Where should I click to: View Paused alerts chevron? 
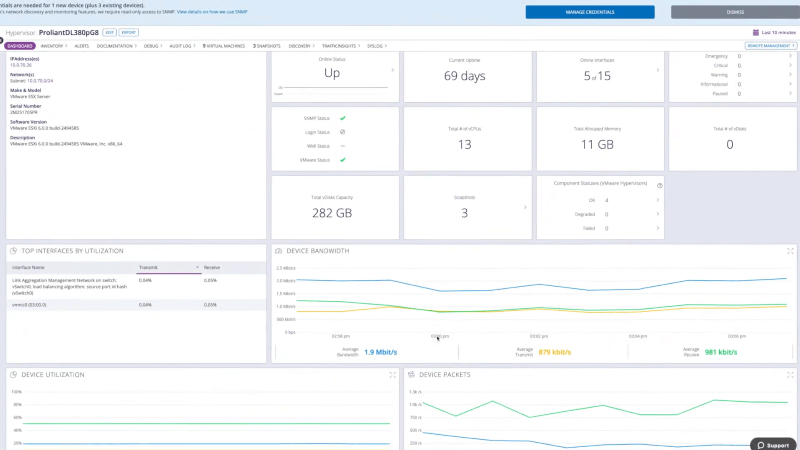[790, 93]
